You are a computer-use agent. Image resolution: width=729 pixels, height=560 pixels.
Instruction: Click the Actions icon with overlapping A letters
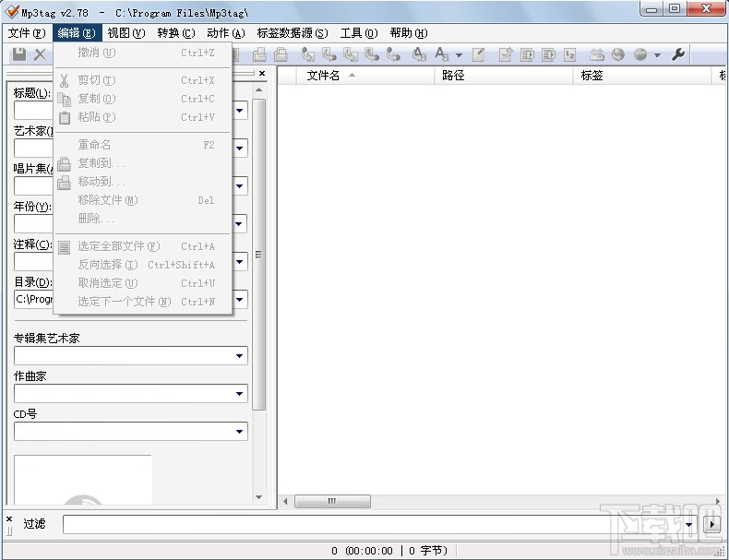coord(419,54)
